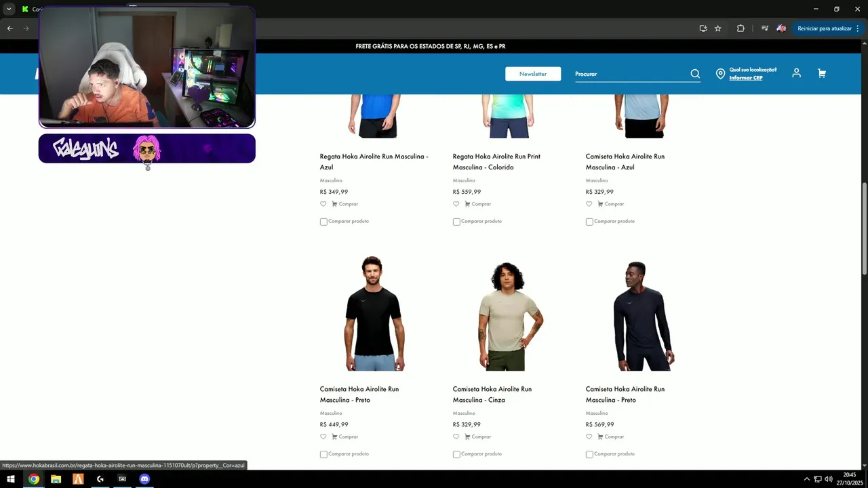Viewport: 868px width, 488px height.
Task: Open Windows Start menu
Action: [x=11, y=479]
